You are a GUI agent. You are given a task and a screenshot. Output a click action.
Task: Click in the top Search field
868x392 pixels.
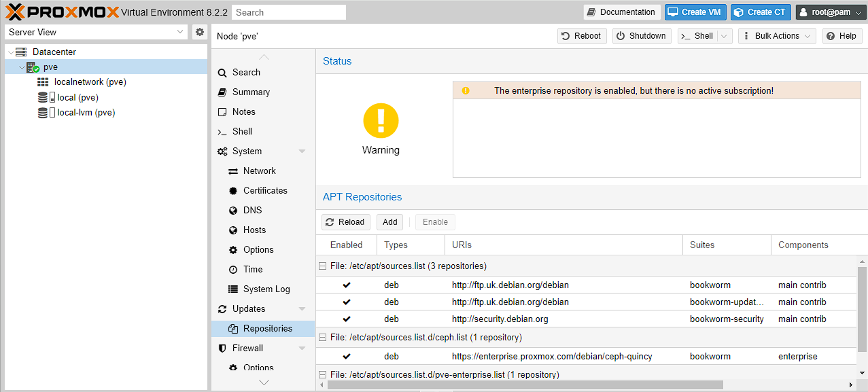coord(288,12)
